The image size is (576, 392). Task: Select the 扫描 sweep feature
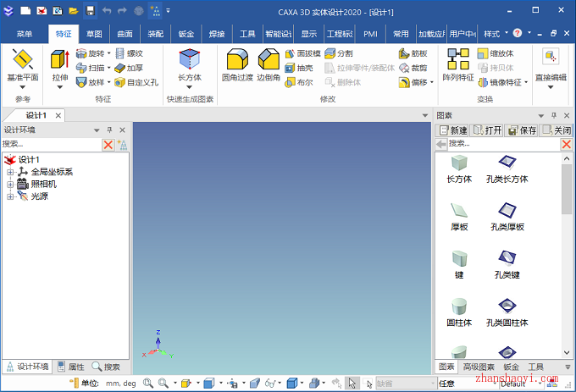pyautogui.click(x=91, y=68)
